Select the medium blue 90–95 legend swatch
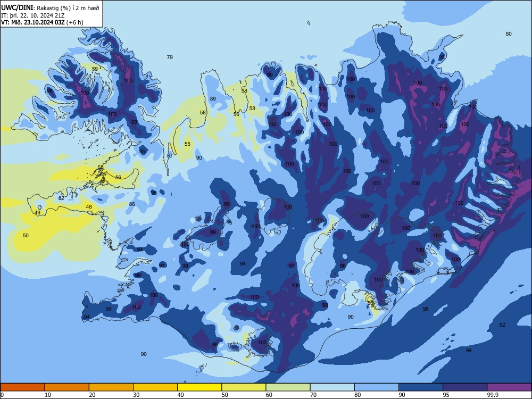The width and height of the screenshot is (532, 399). coord(421,387)
